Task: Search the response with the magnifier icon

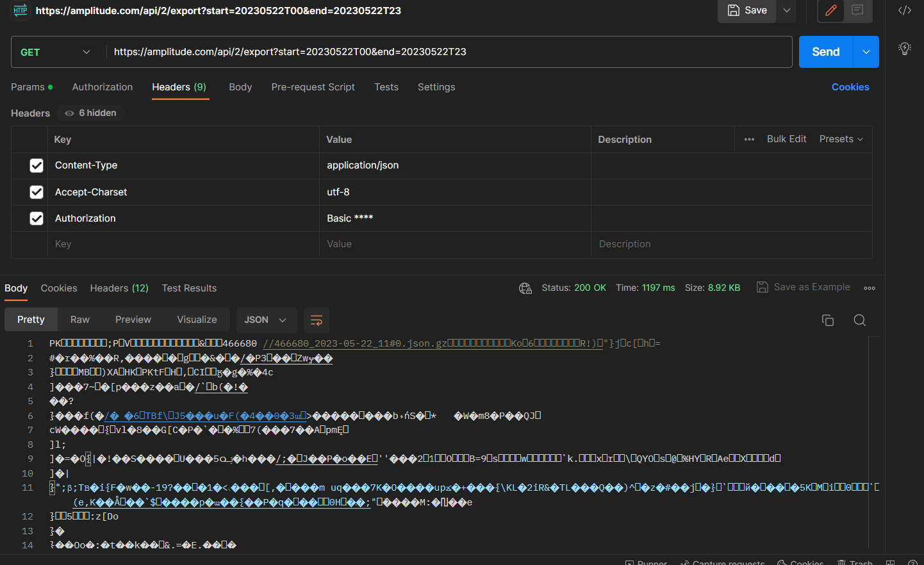Action: click(860, 320)
